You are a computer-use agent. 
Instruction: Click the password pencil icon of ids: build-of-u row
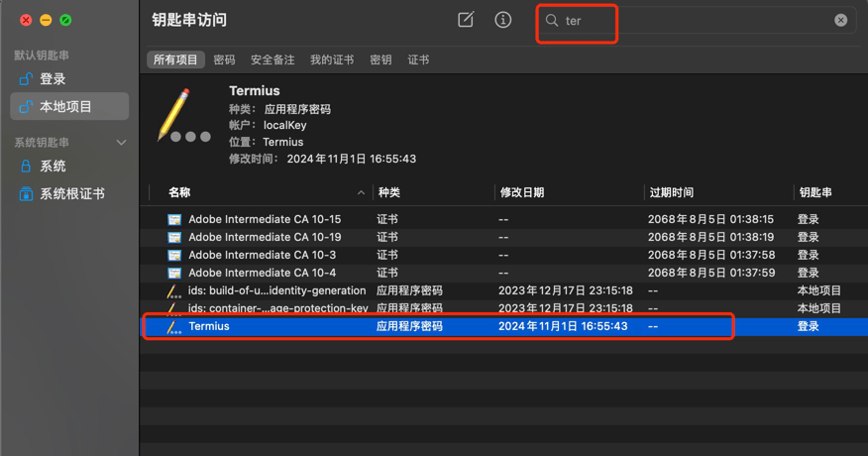pyautogui.click(x=173, y=290)
